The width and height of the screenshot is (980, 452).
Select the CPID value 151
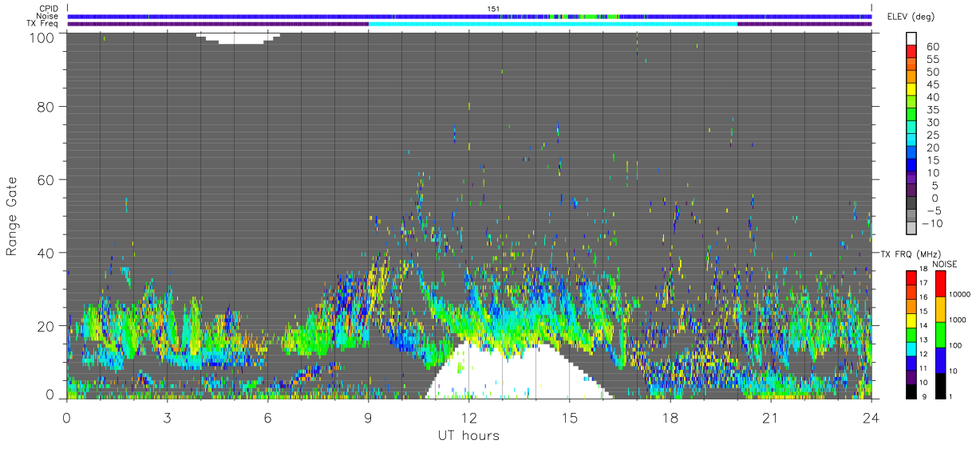pyautogui.click(x=492, y=8)
